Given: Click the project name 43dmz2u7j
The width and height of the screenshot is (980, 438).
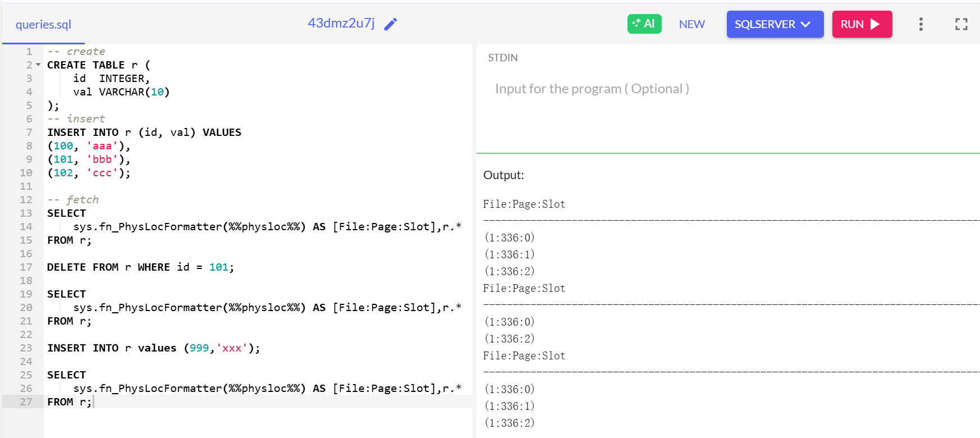Looking at the screenshot, I should 341,23.
